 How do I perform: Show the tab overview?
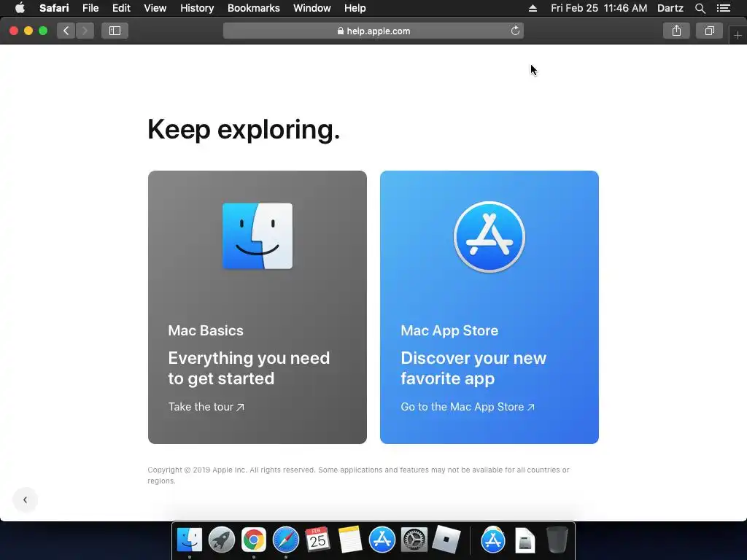point(709,31)
